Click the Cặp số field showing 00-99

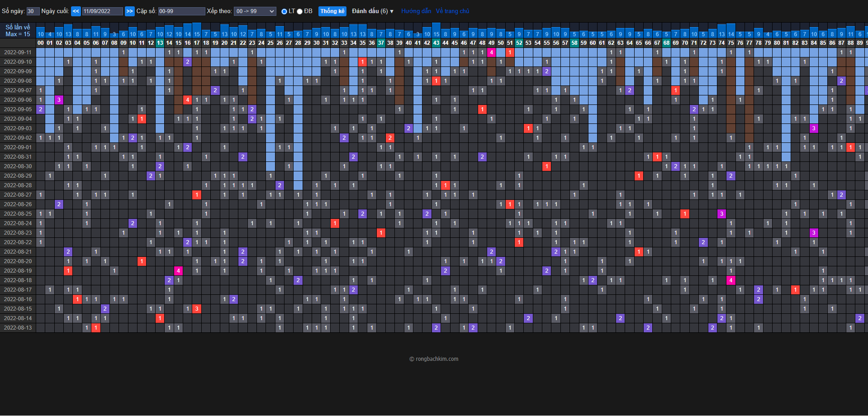pos(181,11)
